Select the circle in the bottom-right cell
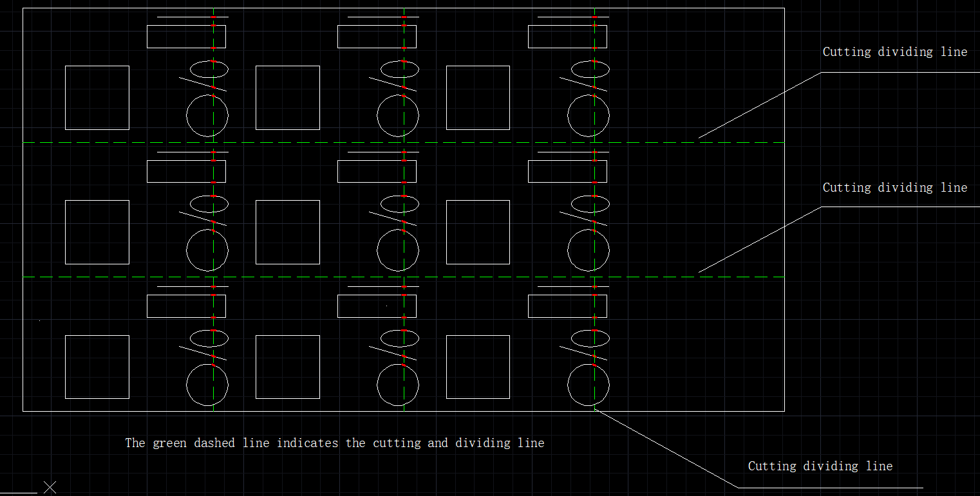 coord(569,385)
